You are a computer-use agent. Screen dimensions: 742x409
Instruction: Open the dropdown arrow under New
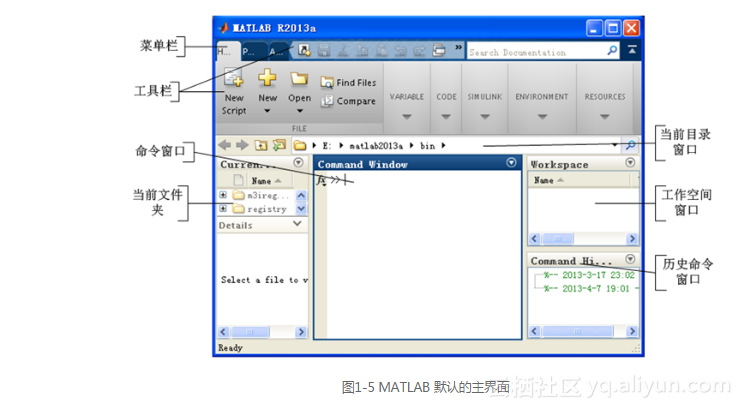point(267,111)
